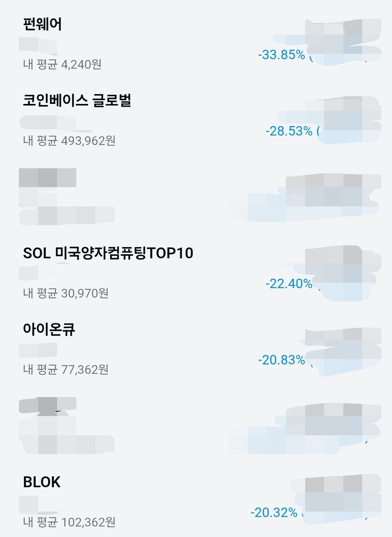The width and height of the screenshot is (392, 537).
Task: Select 내 평균 77,362원 average price
Action: (66, 370)
